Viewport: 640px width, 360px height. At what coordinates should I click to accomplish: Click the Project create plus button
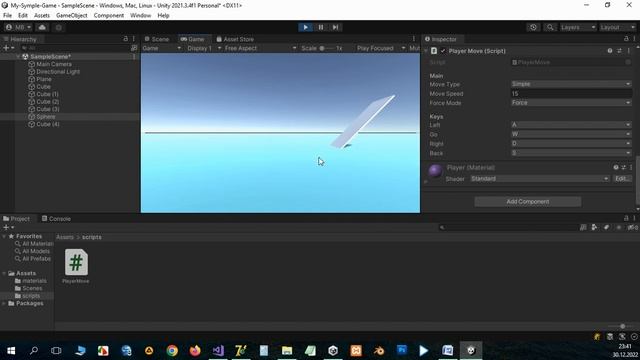pyautogui.click(x=8, y=227)
